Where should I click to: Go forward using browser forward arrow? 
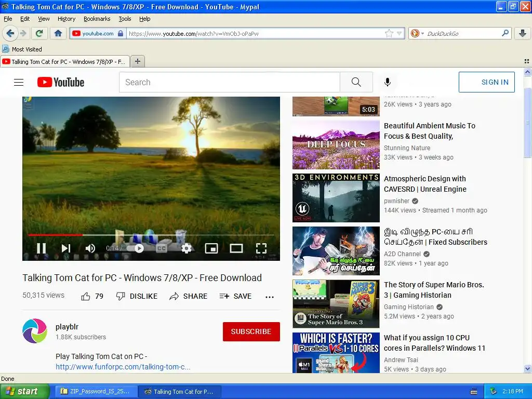pos(23,33)
